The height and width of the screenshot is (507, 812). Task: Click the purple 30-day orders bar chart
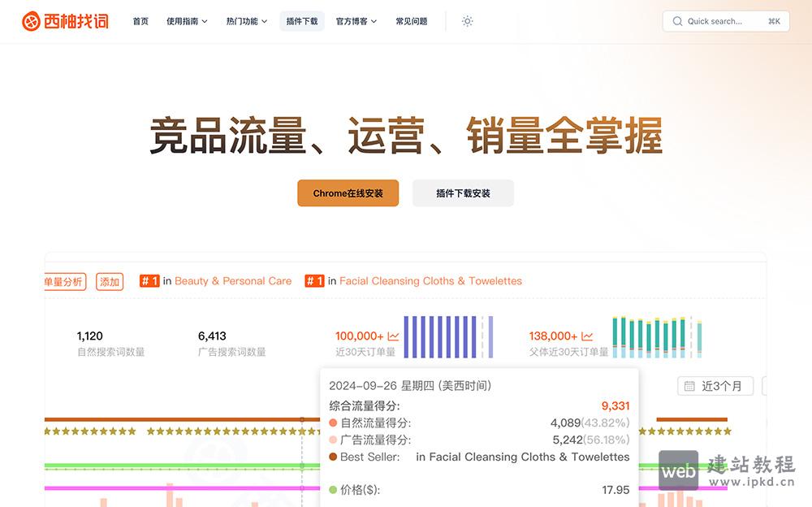(448, 337)
